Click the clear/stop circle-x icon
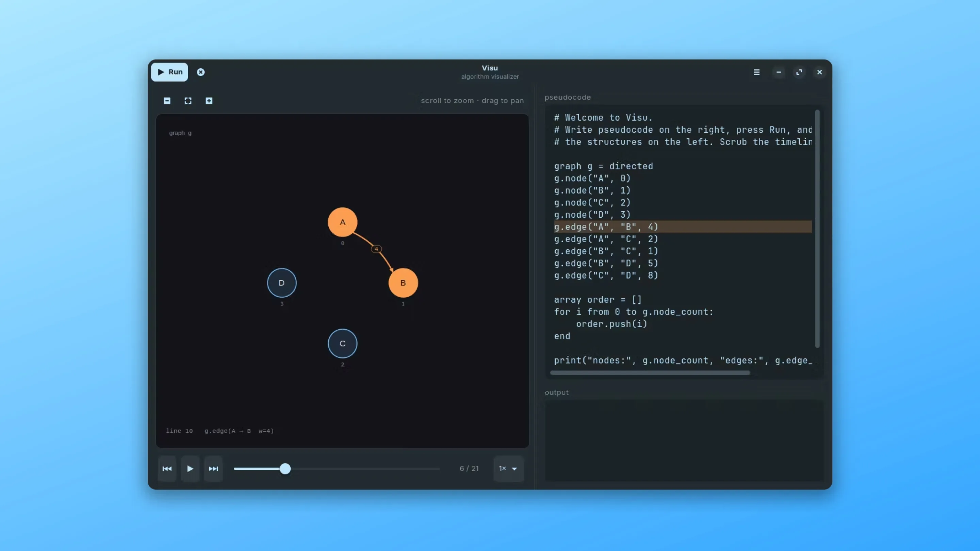This screenshot has width=980, height=551. click(x=200, y=72)
